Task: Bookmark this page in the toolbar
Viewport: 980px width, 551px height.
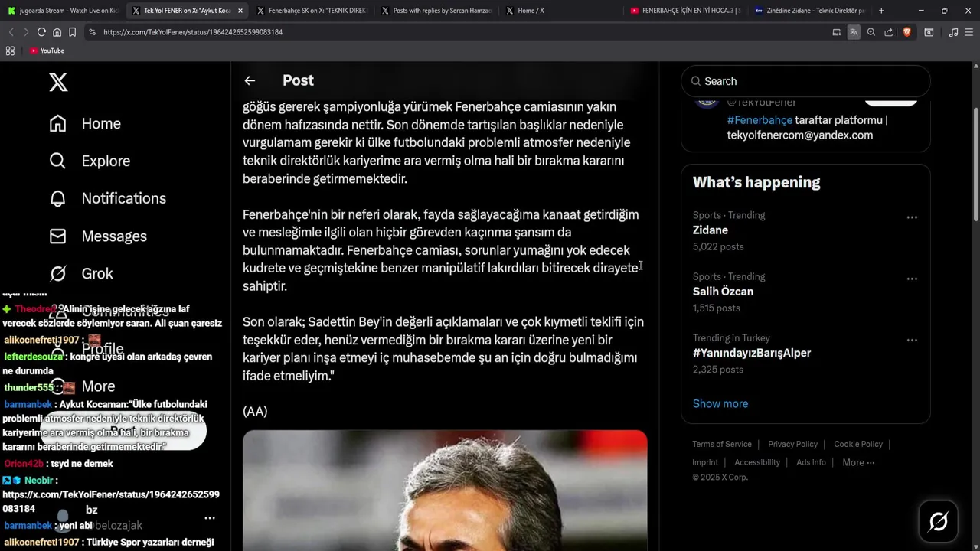Action: pyautogui.click(x=72, y=32)
